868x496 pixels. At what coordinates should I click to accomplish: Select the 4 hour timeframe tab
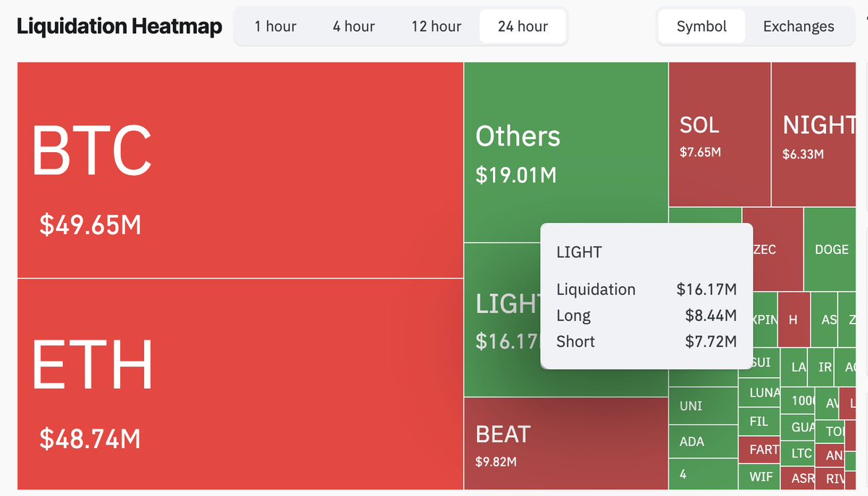[353, 27]
